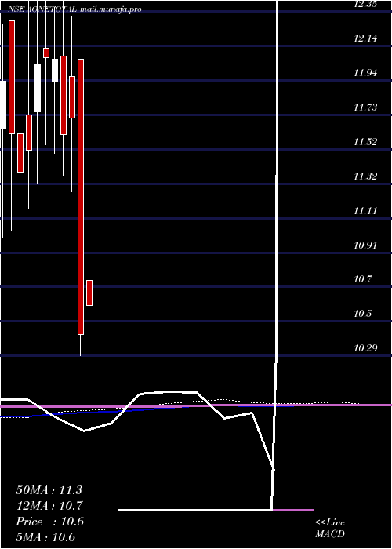
Task: Click the 11.52 price axis label
Action: [366, 142]
